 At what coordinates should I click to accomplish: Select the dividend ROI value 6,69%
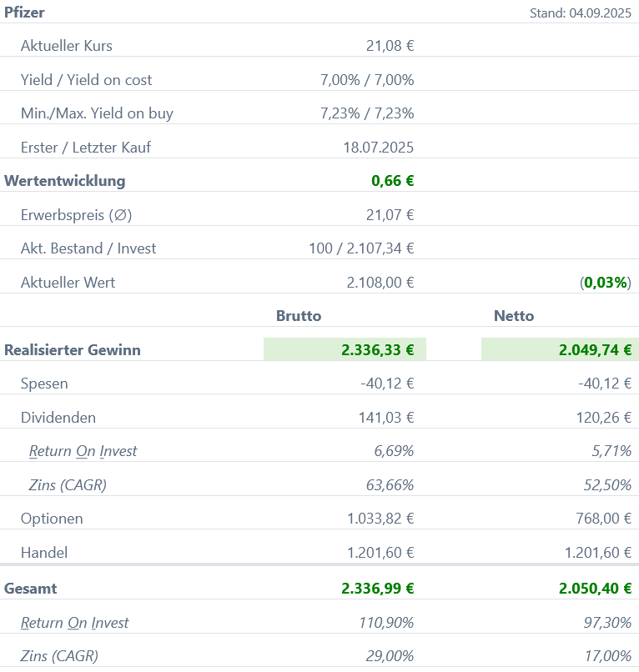coord(394,451)
